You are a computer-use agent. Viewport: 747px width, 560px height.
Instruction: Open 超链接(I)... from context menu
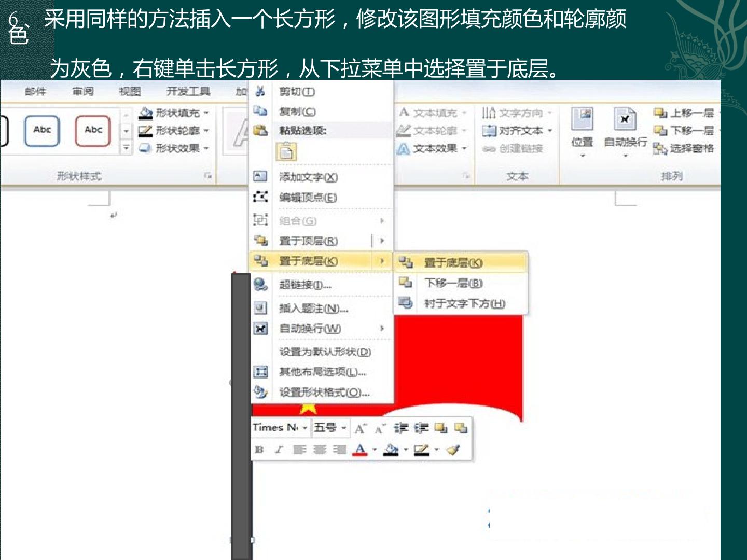click(x=305, y=285)
